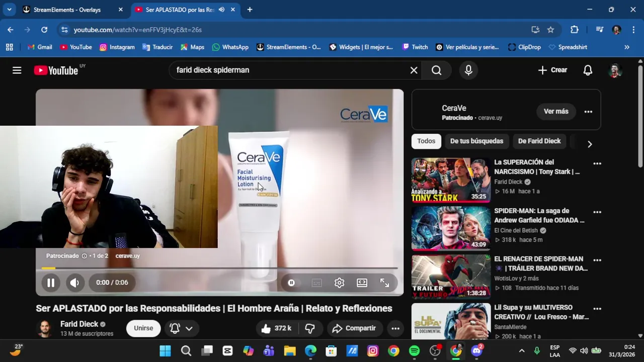Open CeraVe ad options menu
Viewport: 644px width, 362px height.
pos(588,112)
